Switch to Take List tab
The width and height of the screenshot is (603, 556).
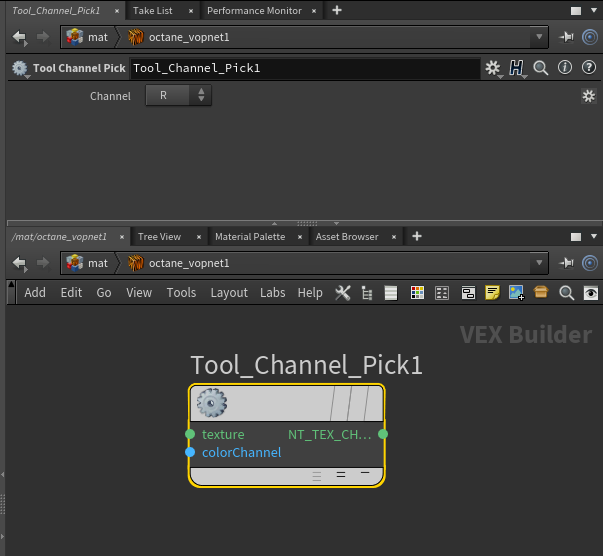[152, 11]
